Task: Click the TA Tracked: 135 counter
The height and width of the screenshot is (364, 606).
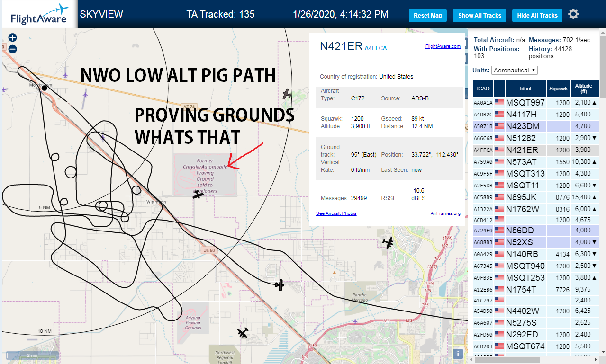Action: (220, 14)
